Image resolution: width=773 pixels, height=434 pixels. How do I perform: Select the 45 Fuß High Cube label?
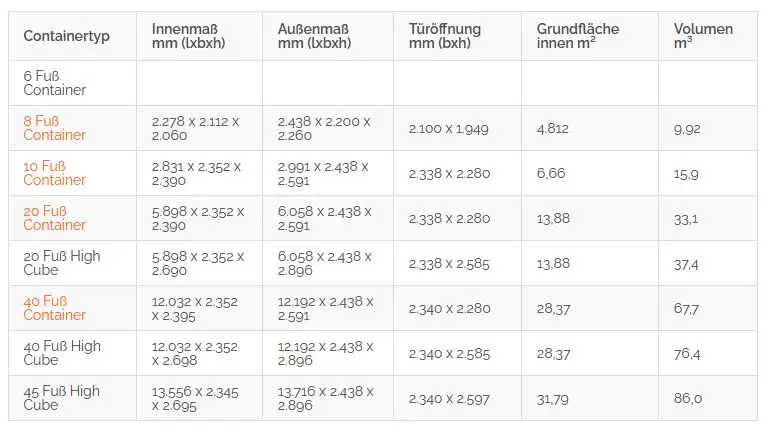[62, 398]
